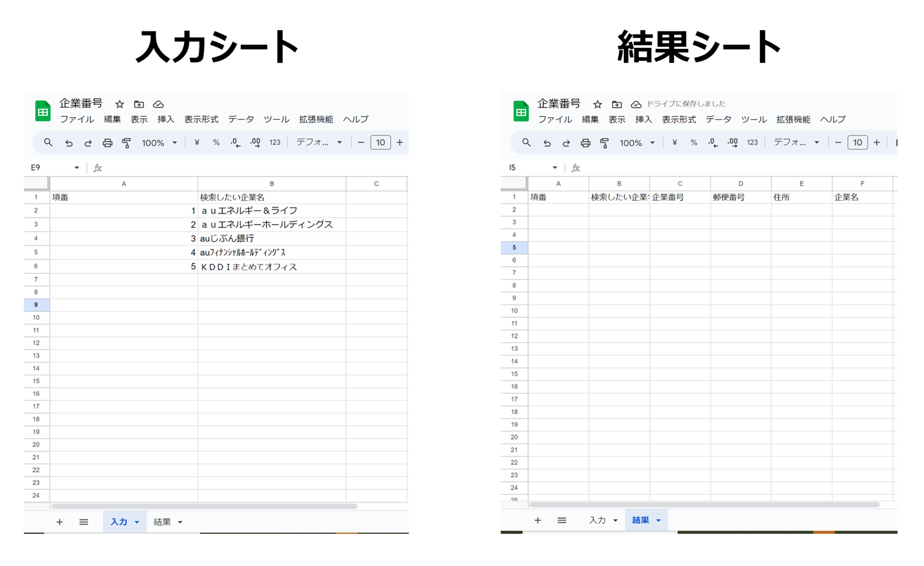Viewport: 924px width, 566px height.
Task: Select cell ａｕエネルギー＆ライフ
Action: point(272,211)
